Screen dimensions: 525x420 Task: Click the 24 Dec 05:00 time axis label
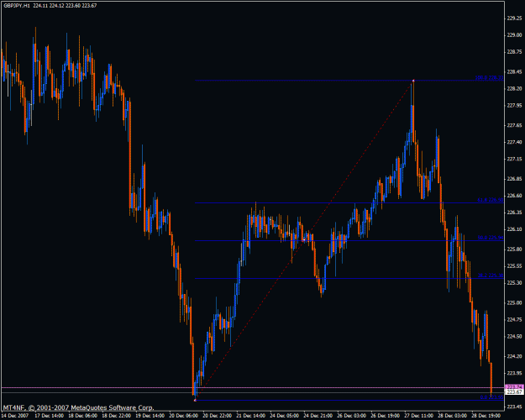pos(285,416)
